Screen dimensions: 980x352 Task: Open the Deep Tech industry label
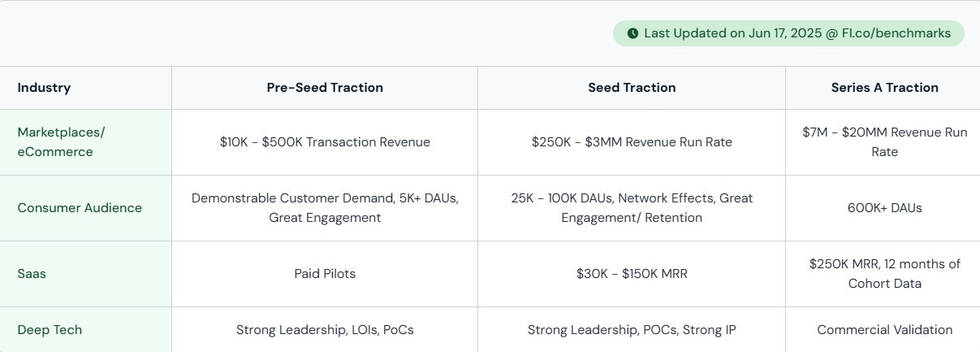(50, 330)
